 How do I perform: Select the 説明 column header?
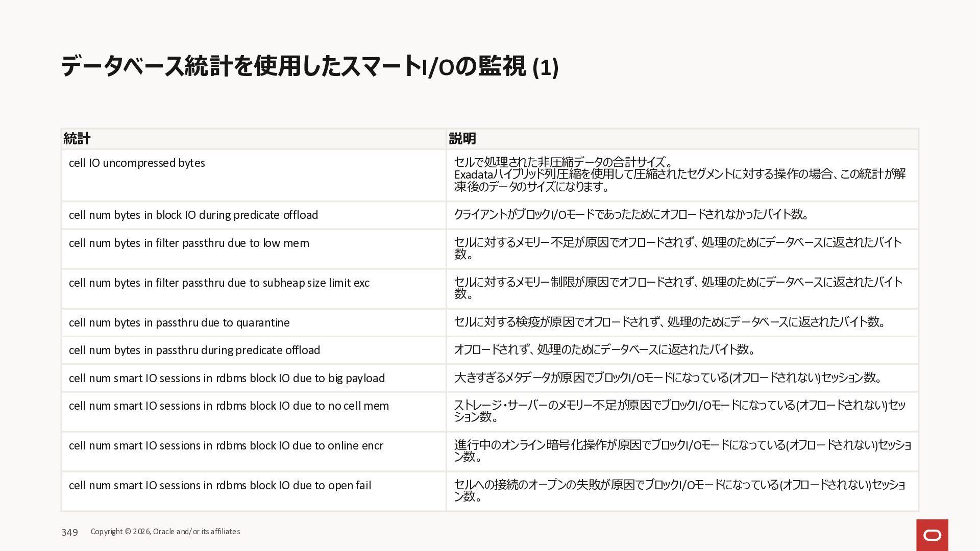tap(462, 138)
